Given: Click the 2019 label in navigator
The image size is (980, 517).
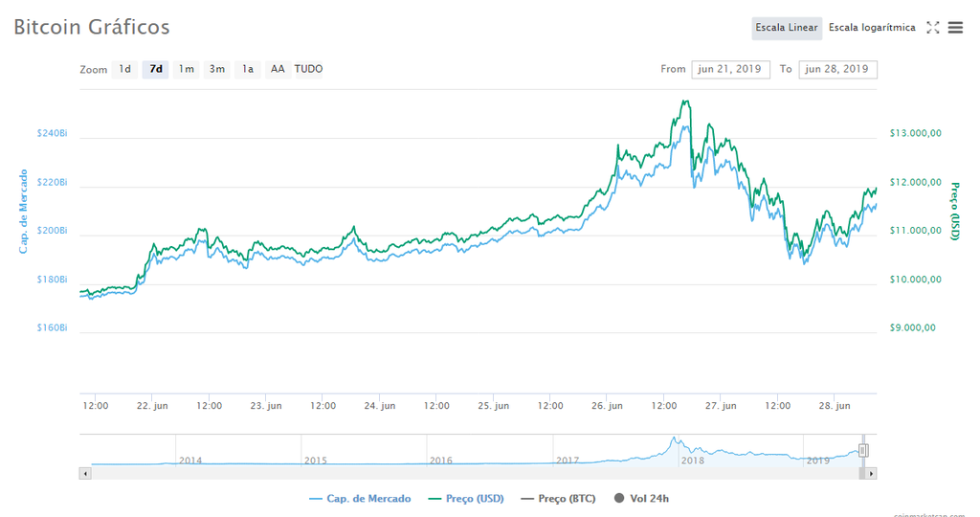Looking at the screenshot, I should [818, 461].
